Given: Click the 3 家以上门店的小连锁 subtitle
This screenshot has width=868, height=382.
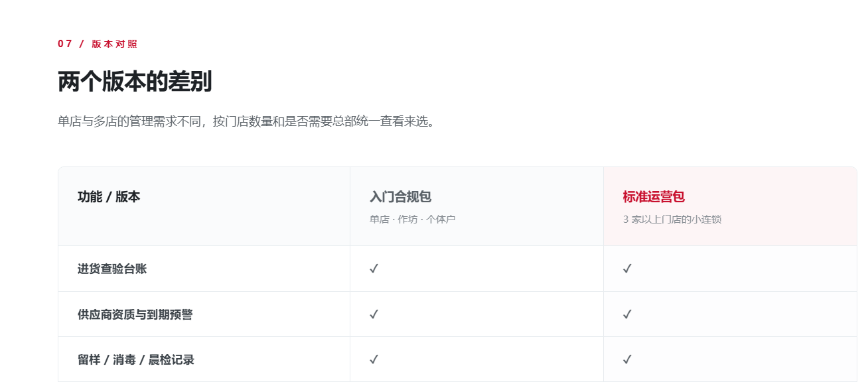Looking at the screenshot, I should point(672,220).
